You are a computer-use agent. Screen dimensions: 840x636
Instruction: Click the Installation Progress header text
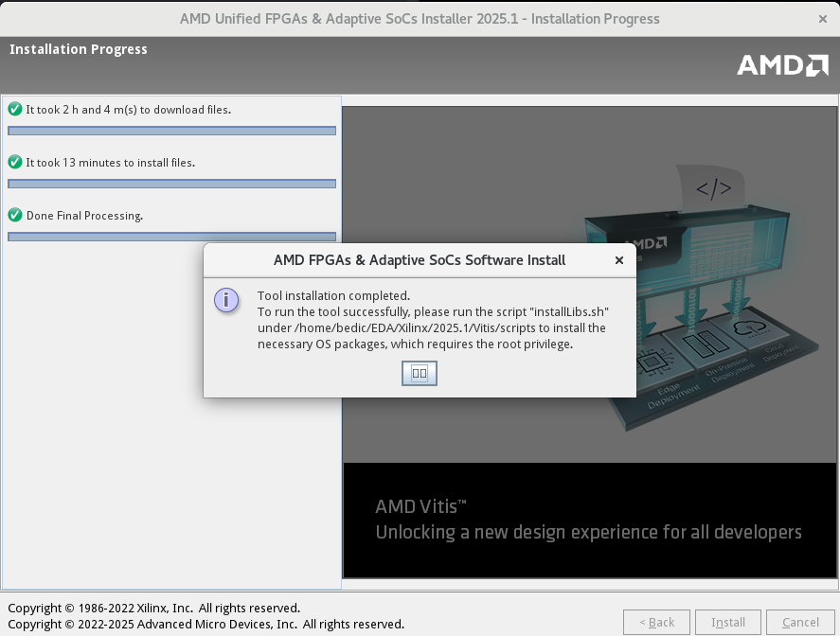point(79,49)
